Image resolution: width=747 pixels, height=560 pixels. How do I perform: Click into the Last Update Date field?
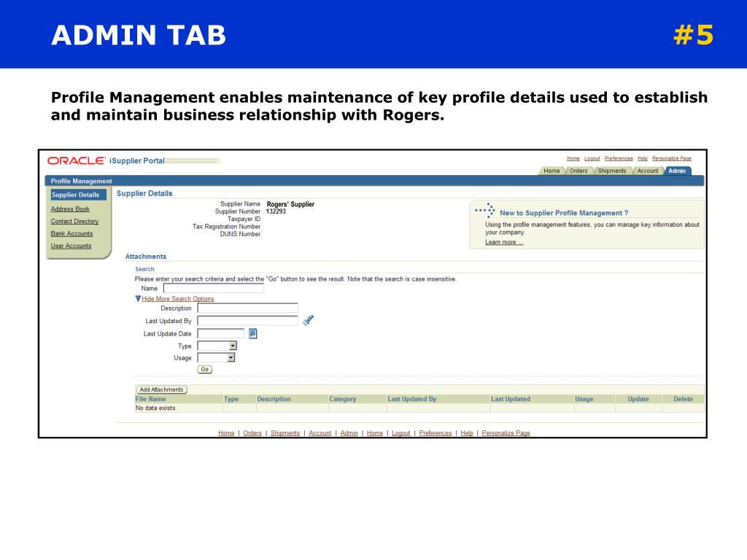pos(221,333)
